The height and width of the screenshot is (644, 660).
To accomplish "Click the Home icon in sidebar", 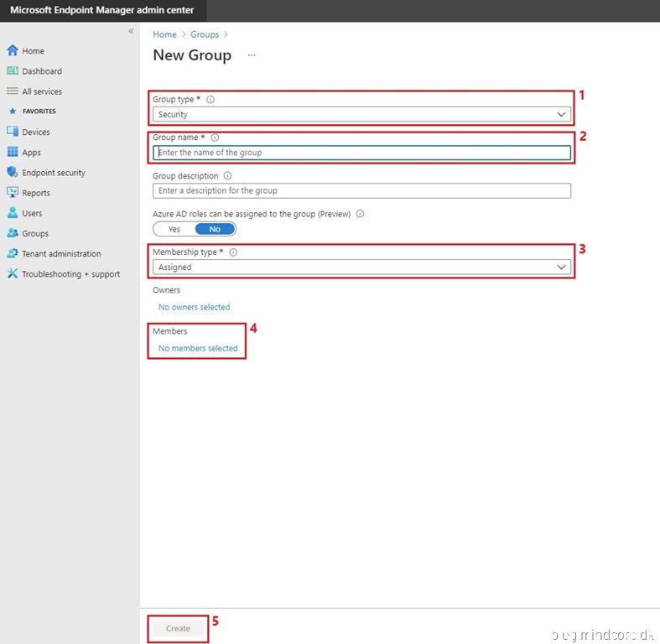I will pos(13,51).
